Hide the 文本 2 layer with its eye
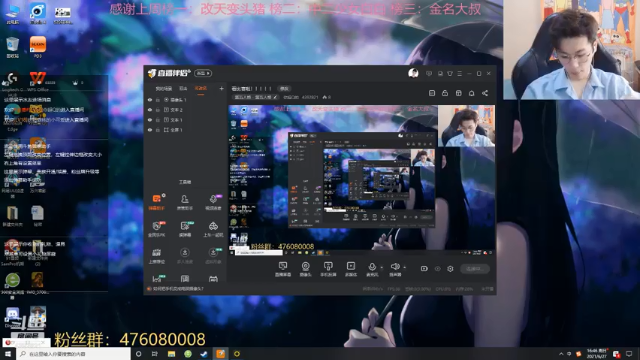The height and width of the screenshot is (360, 640). [150, 110]
